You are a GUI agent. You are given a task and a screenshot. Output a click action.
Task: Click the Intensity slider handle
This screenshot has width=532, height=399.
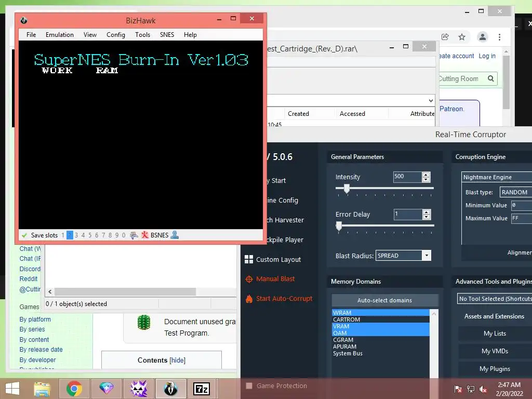click(x=347, y=189)
